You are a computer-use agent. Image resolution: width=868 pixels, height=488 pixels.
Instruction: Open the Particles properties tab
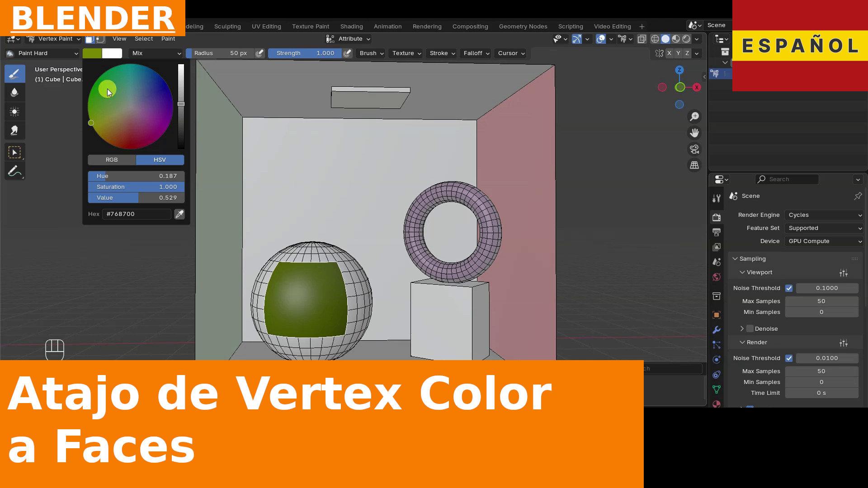point(717,345)
